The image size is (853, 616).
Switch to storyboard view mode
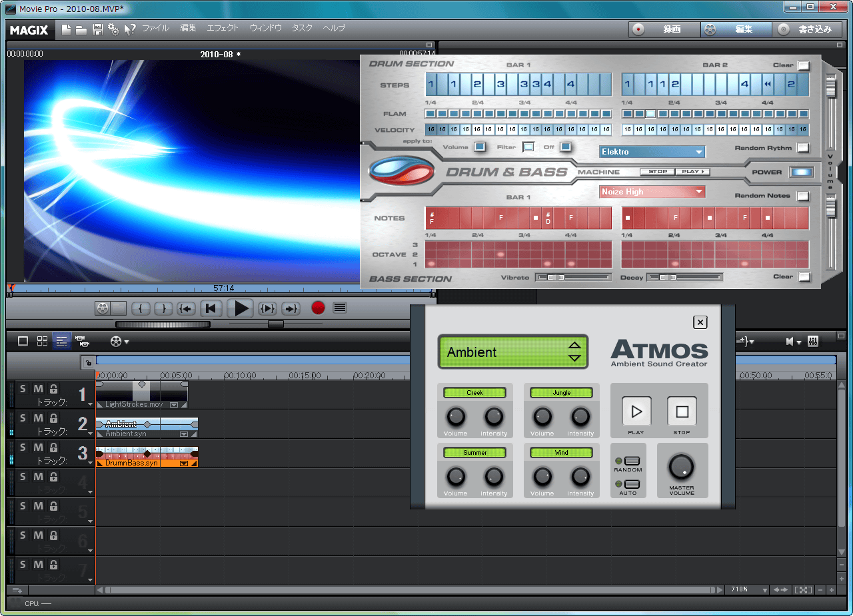pos(23,341)
